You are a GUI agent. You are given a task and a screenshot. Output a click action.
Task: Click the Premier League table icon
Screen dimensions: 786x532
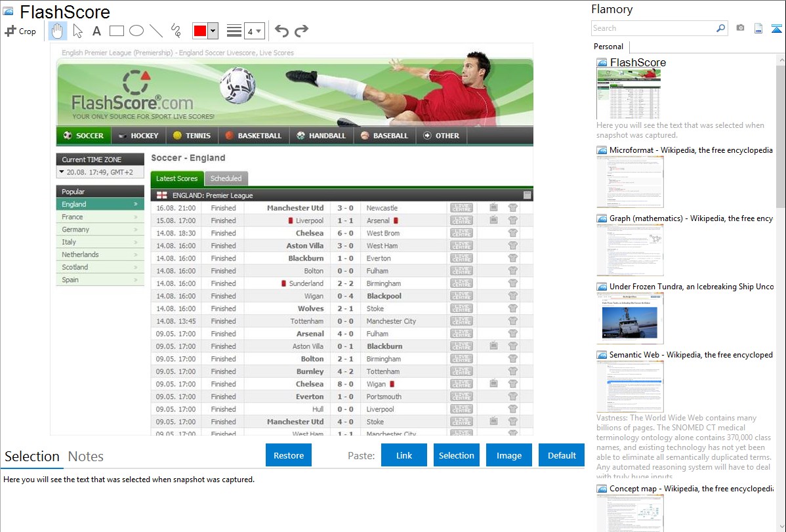527,195
